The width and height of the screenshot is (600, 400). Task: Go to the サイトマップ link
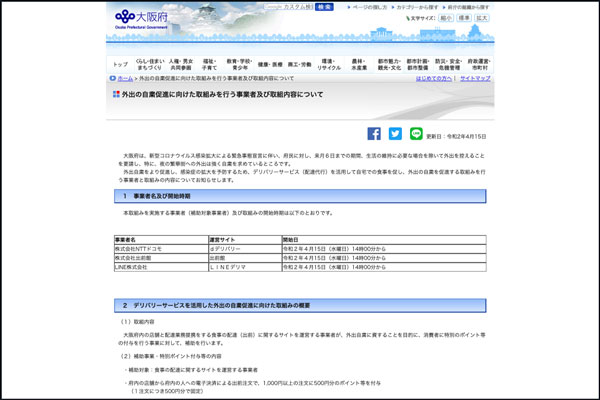[x=475, y=77]
